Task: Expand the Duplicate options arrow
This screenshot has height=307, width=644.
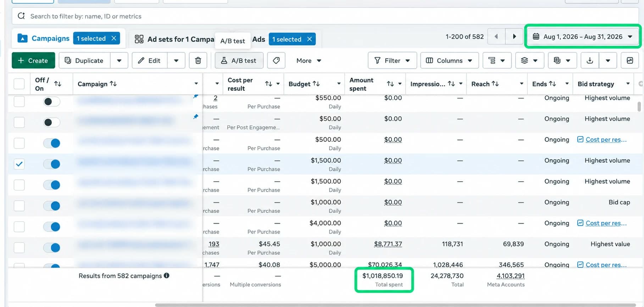Action: tap(119, 61)
